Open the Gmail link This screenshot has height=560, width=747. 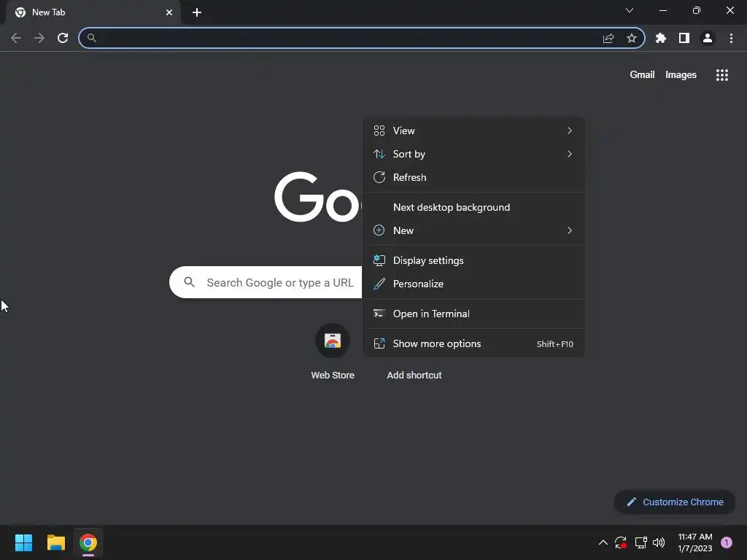click(642, 75)
